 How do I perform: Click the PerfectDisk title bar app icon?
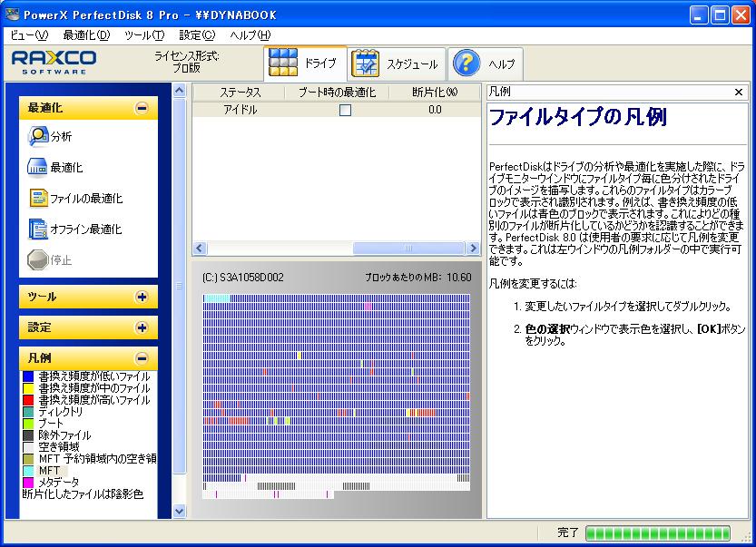(12, 15)
